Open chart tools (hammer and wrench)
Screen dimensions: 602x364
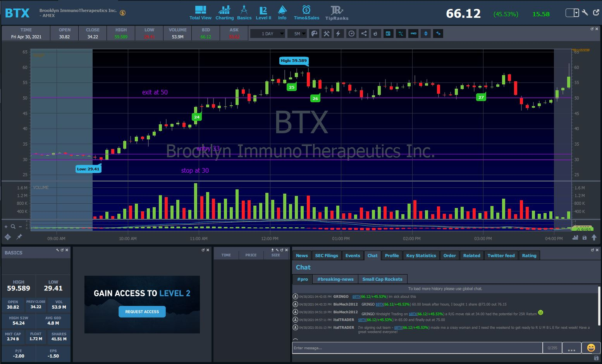click(x=327, y=34)
